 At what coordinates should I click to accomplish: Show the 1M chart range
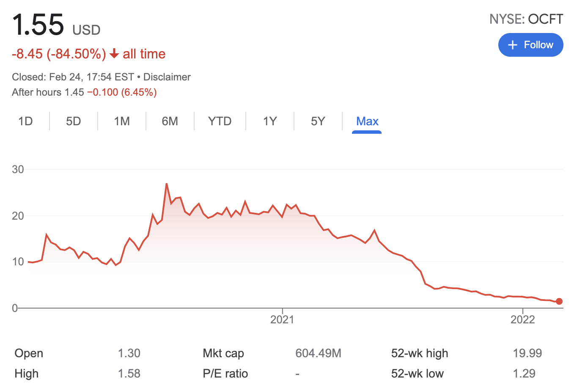click(x=122, y=121)
